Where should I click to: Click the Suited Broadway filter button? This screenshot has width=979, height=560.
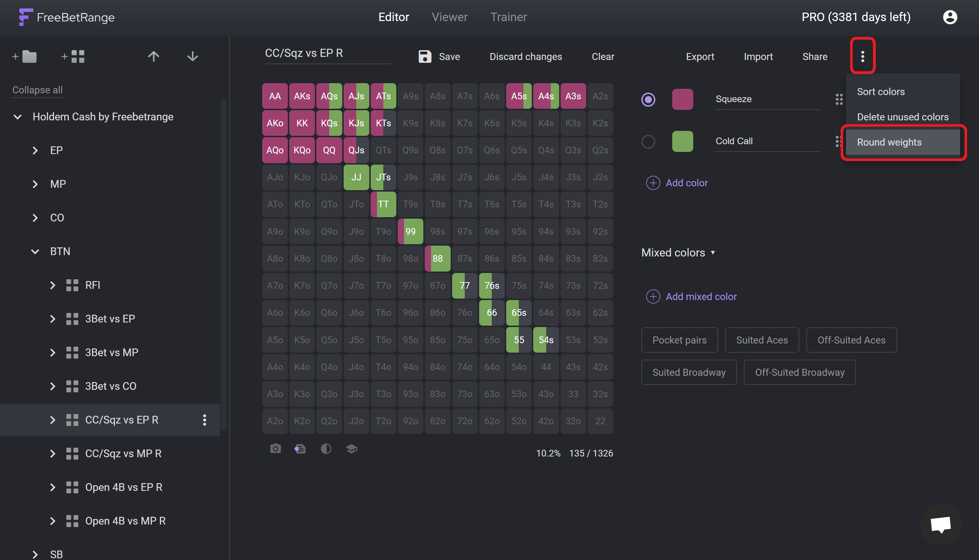[688, 372]
